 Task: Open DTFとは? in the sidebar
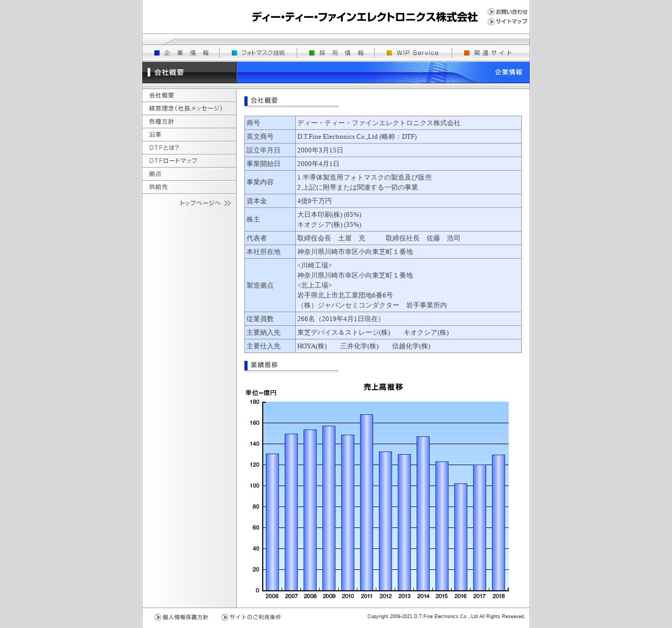click(x=189, y=148)
